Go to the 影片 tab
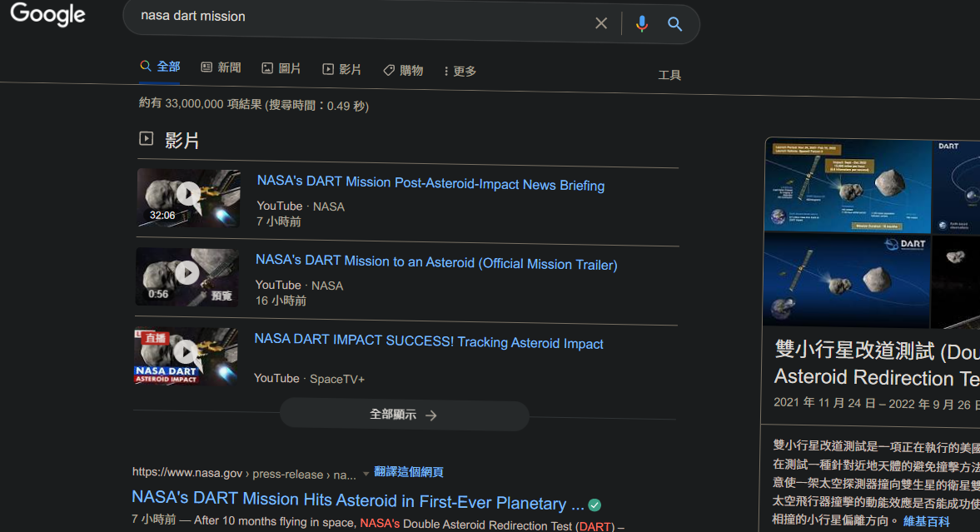 [x=342, y=69]
